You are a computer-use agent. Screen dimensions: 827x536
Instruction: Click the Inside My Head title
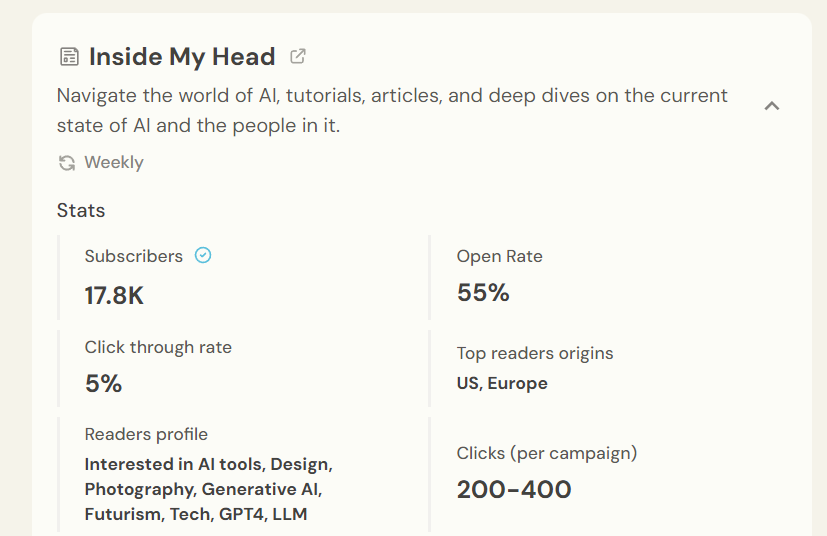click(182, 57)
